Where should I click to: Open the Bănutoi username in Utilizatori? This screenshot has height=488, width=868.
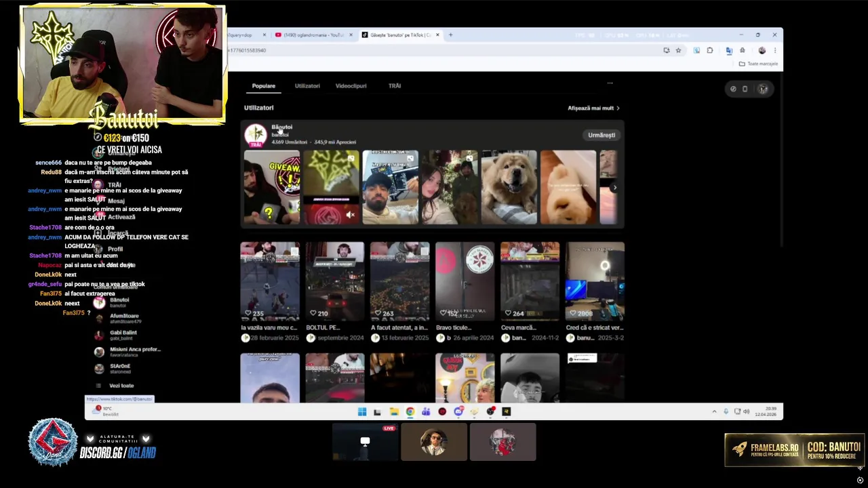(282, 127)
